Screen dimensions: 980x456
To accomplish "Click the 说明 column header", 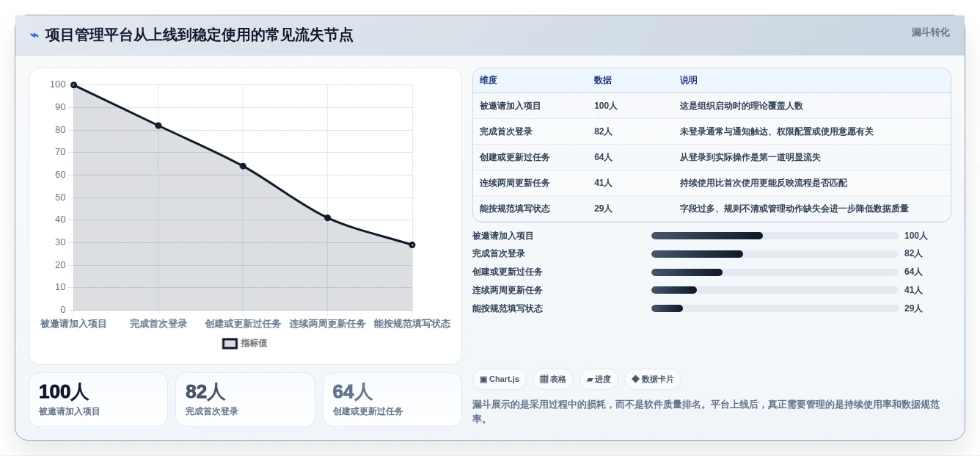I will click(689, 80).
